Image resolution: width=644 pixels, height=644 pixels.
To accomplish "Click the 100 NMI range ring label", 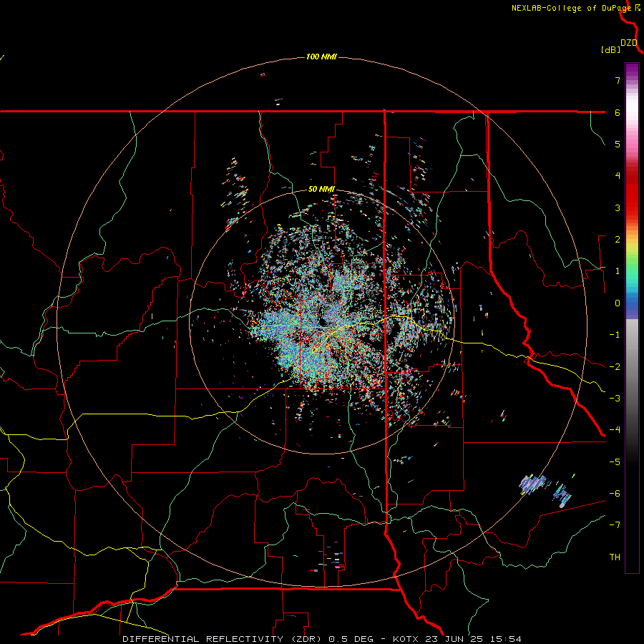I will pyautogui.click(x=321, y=57).
